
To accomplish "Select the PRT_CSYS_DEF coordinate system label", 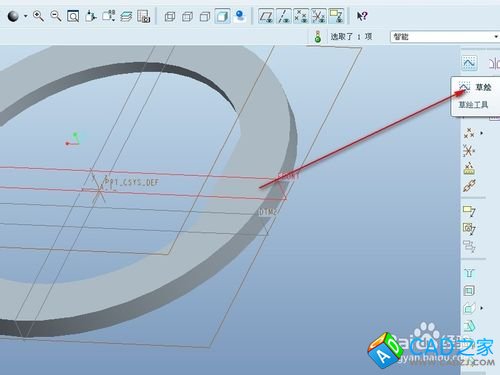I will pos(132,182).
